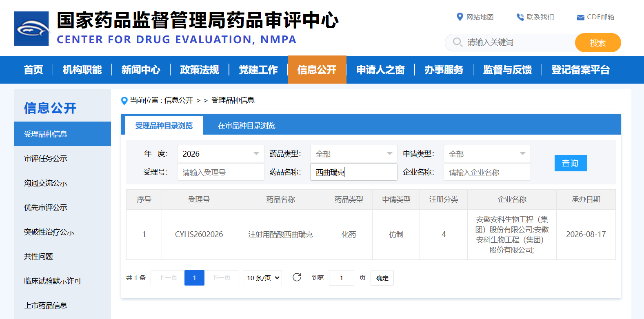Select 沟通交流公示 in sidebar
Viewport: 644px width, 319px height.
point(62,183)
